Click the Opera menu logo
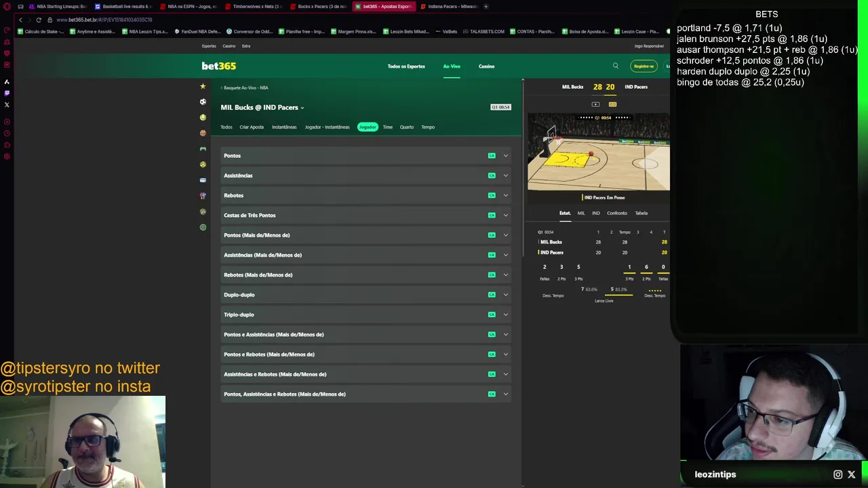This screenshot has height=488, width=868. pos(7,6)
